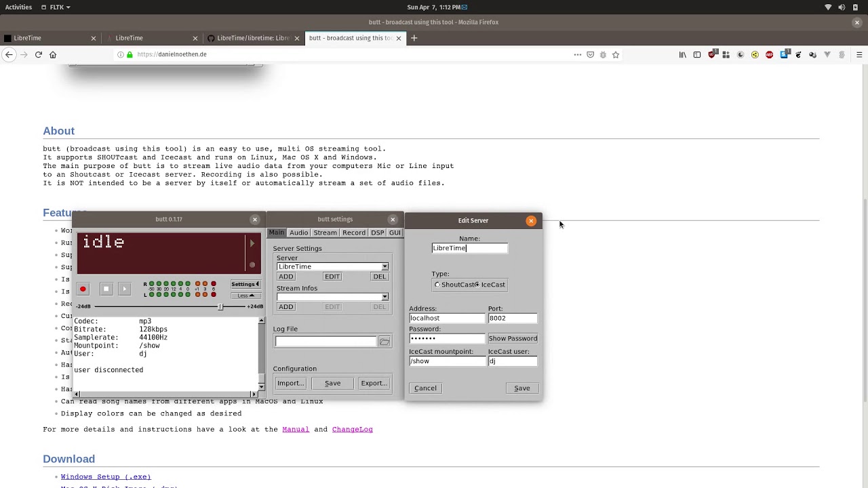
Task: Select the IceCast radio button
Action: pyautogui.click(x=477, y=285)
